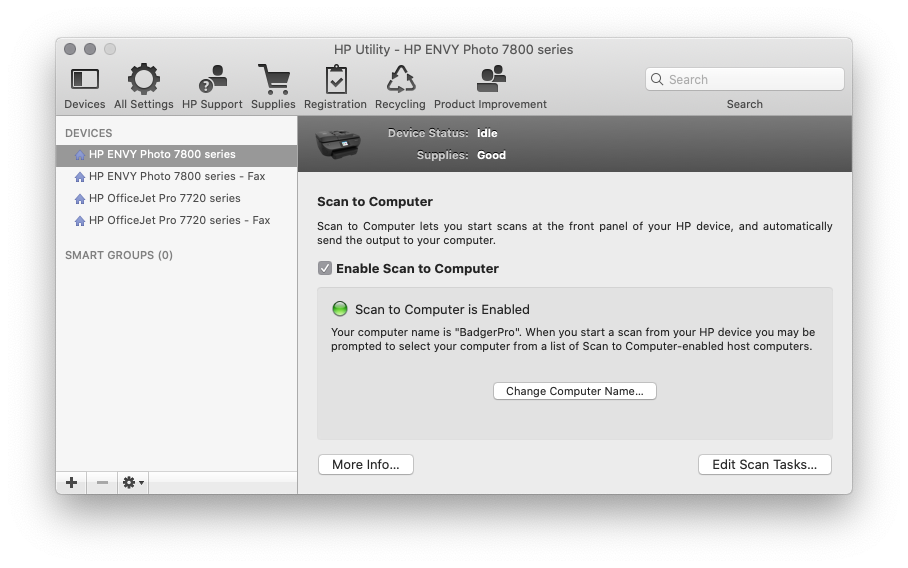Open Product Improvement icon
Screen dimensions: 908x568
click(x=490, y=80)
